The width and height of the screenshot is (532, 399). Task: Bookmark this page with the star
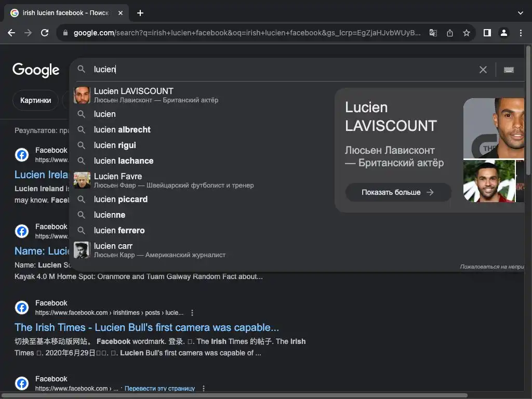point(467,33)
